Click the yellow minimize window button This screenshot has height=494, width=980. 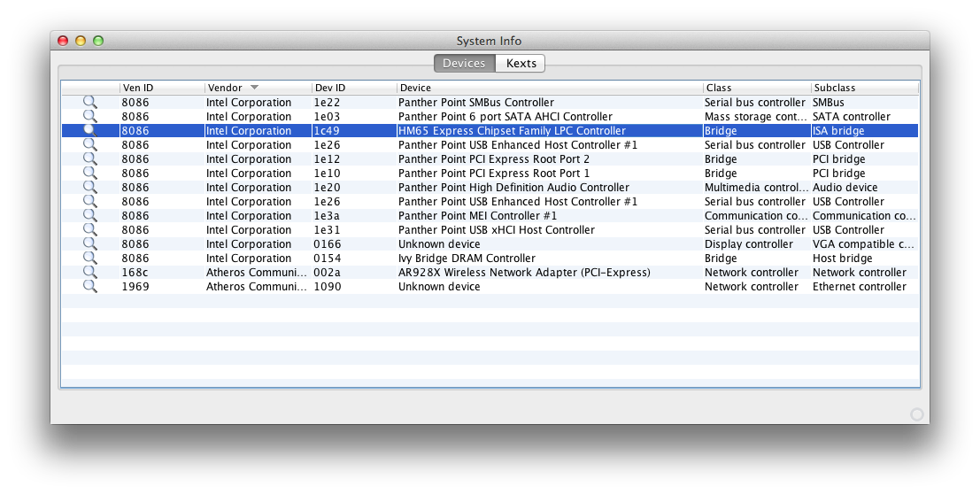tap(81, 41)
